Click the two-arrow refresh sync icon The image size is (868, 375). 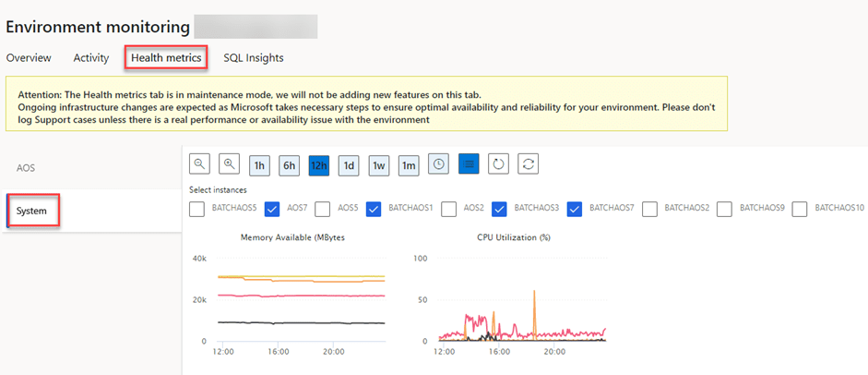coord(528,164)
